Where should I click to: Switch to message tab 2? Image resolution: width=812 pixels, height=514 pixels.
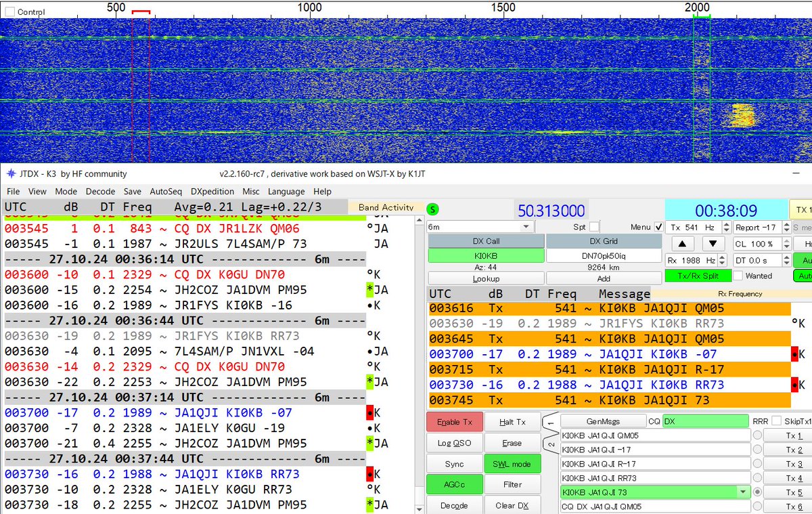pyautogui.click(x=551, y=445)
